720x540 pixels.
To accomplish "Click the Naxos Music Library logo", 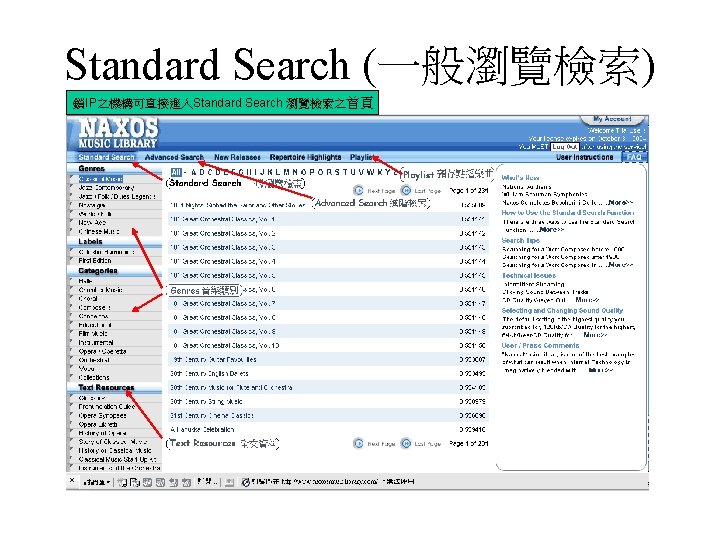I will click(118, 133).
